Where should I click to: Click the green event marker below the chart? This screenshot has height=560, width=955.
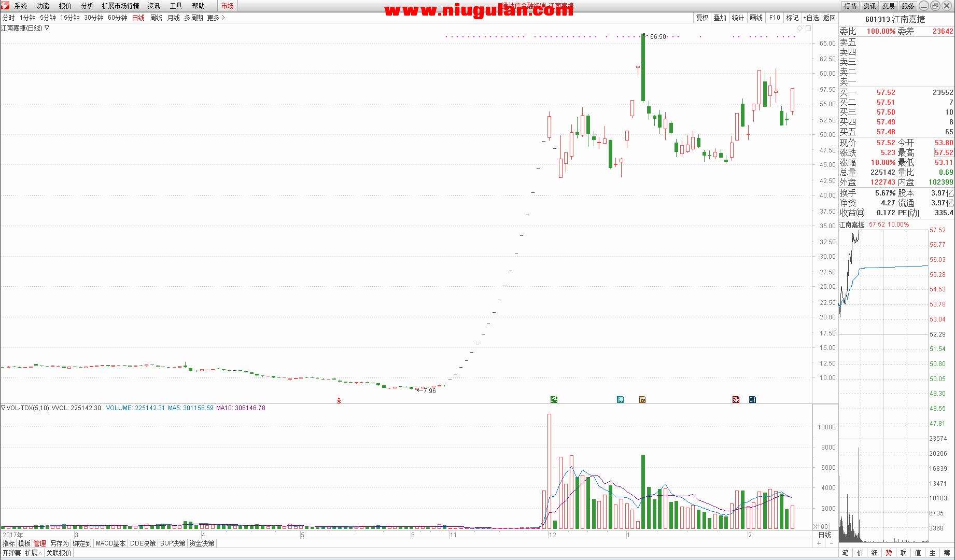click(554, 399)
